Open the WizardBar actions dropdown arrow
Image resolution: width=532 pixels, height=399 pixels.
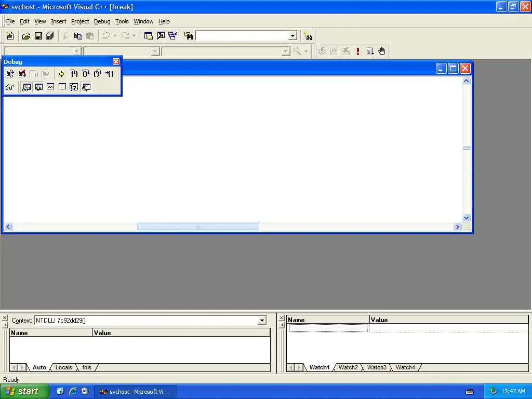point(306,51)
